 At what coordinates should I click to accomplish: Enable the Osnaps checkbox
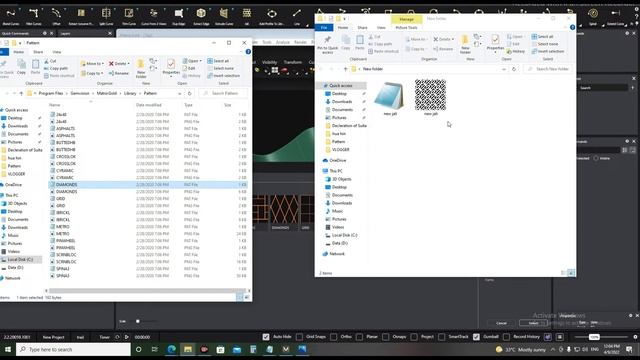pos(385,337)
